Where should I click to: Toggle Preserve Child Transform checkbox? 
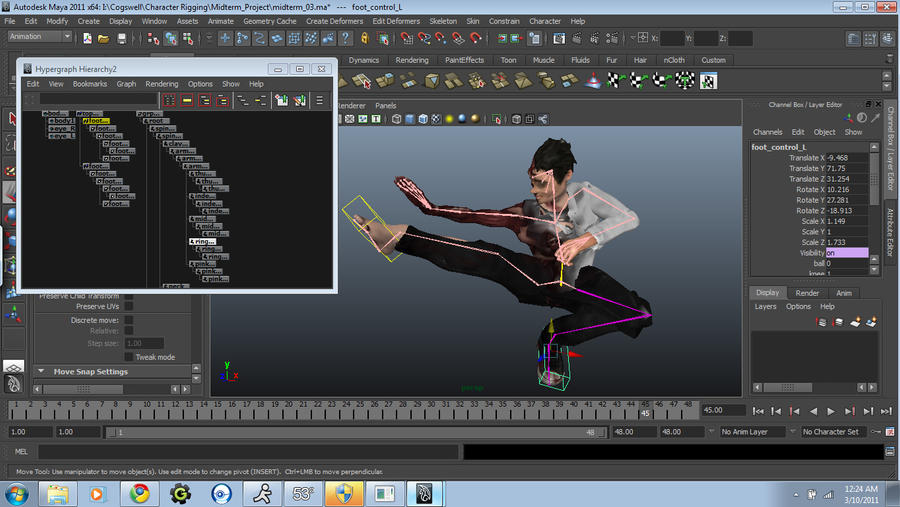pos(129,296)
